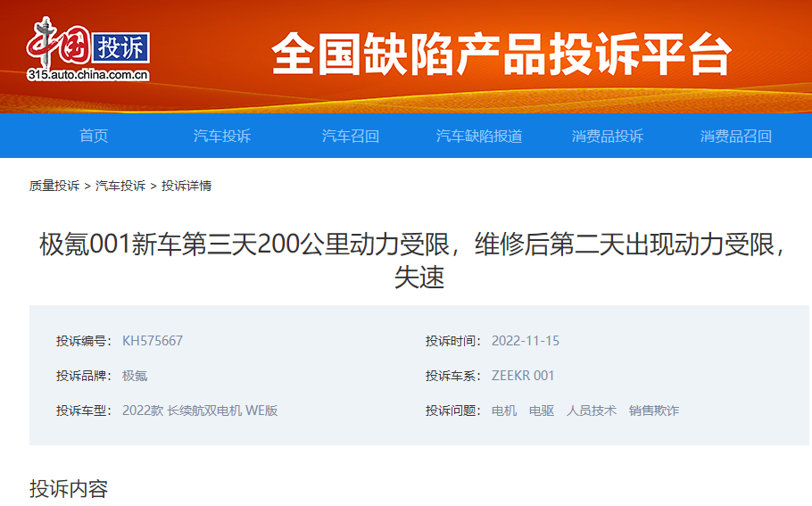Click the brand value 极氪
Image resolution: width=812 pixels, height=506 pixels.
pos(135,376)
